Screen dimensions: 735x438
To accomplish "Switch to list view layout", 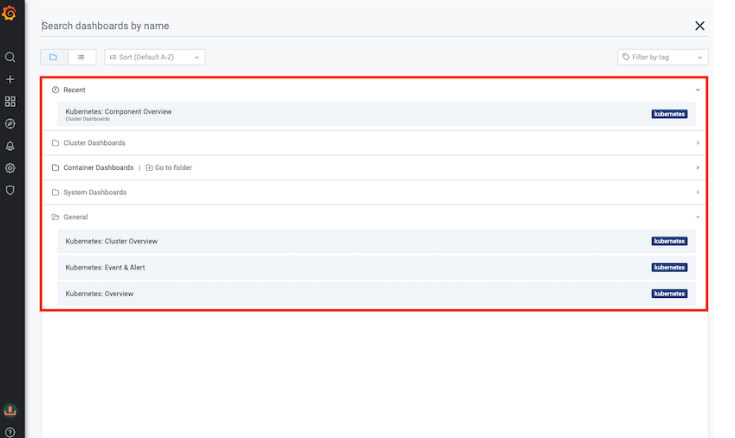I will pyautogui.click(x=82, y=57).
